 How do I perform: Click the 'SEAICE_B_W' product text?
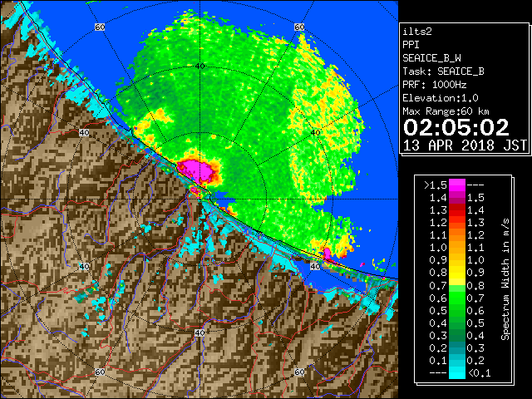431,58
